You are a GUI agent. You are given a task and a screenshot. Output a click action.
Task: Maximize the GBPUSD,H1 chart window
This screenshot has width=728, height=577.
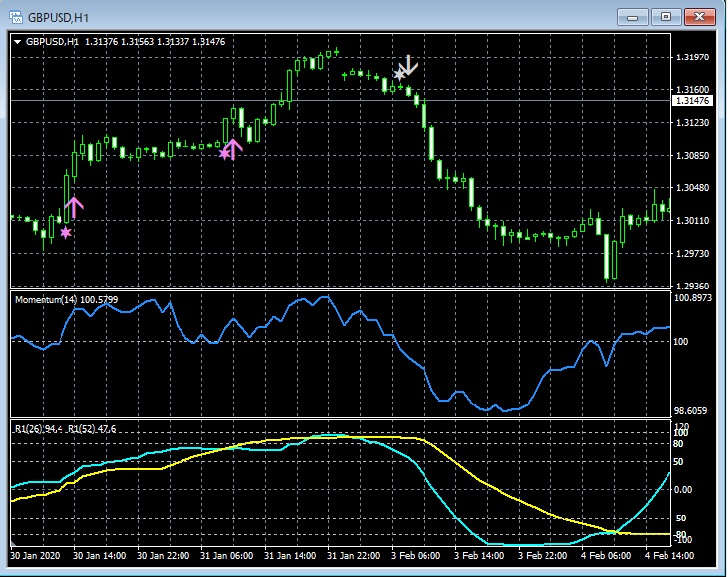click(x=666, y=17)
